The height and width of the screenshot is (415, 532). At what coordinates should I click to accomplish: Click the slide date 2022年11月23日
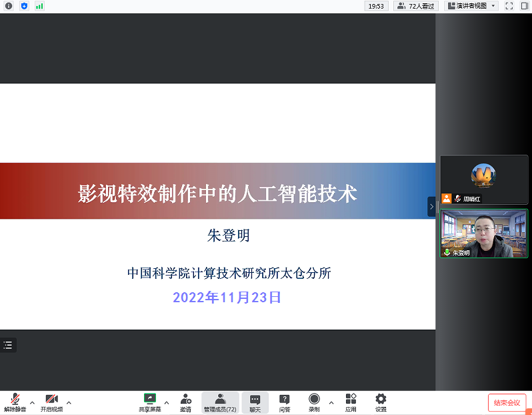tap(227, 298)
